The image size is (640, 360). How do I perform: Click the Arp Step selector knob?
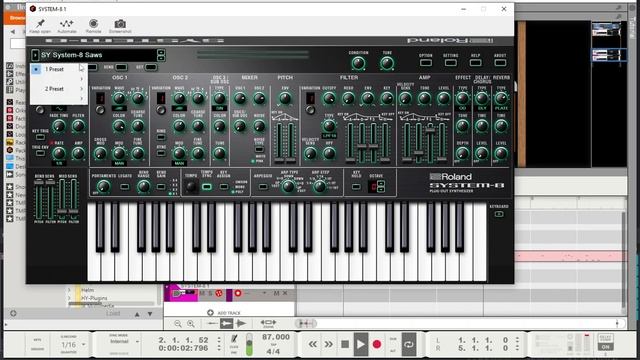[320, 187]
